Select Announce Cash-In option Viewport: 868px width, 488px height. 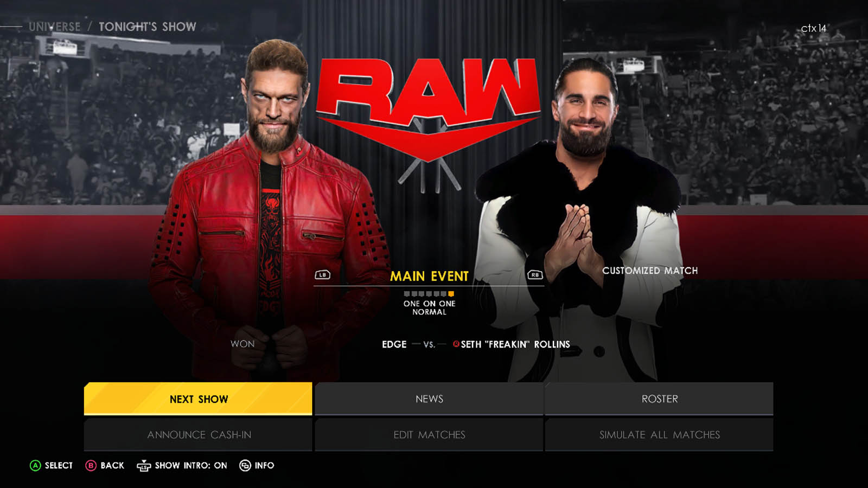198,434
